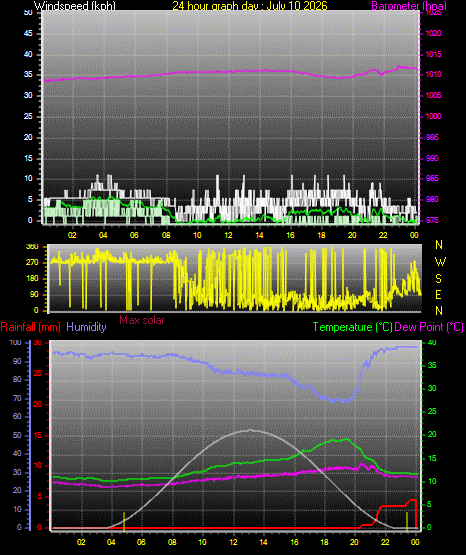Click wind direction scale value '270'
Image resolution: width=466 pixels, height=555 pixels.
point(32,263)
